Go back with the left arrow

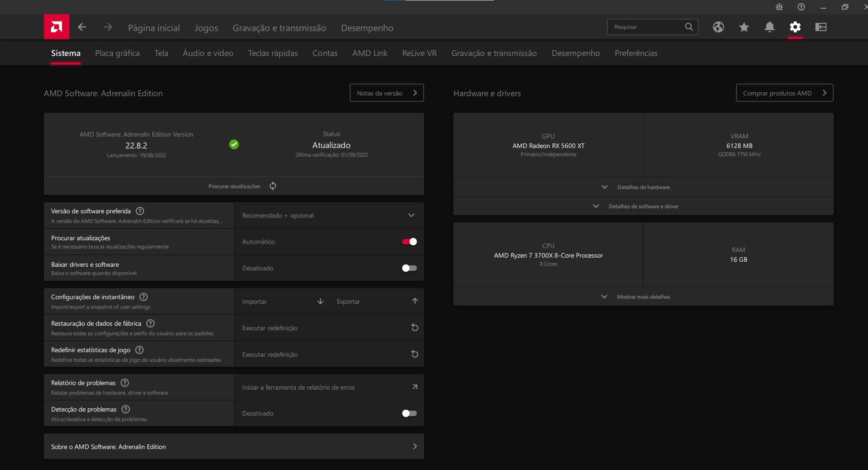[82, 27]
